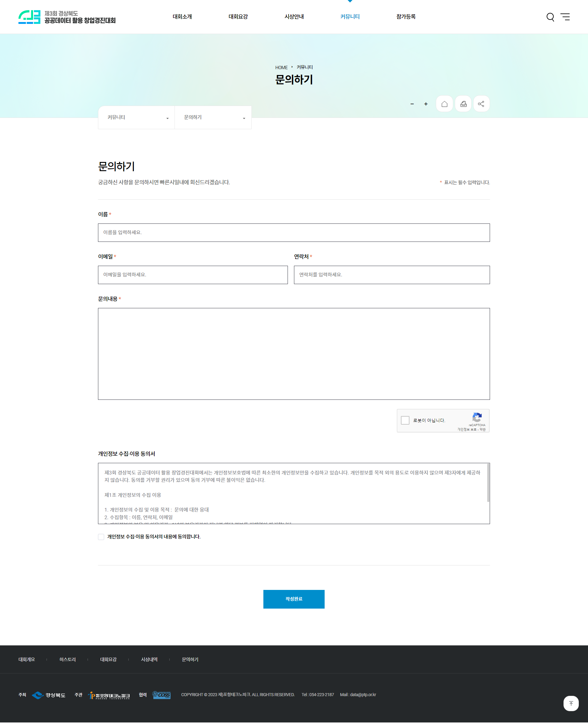This screenshot has width=588, height=724.
Task: Click the reCAPTCHA logo icon
Action: click(x=477, y=417)
